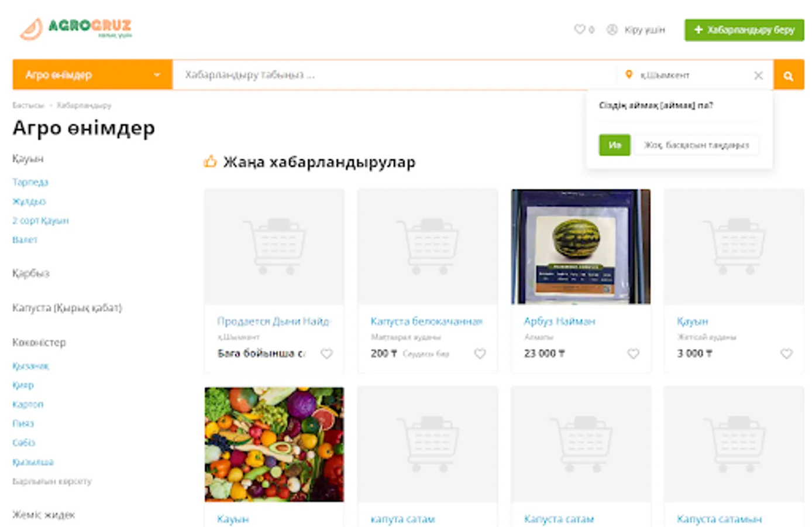Favorite the 200 ₸ cabbage listing heart
Image resolution: width=812 pixels, height=527 pixels.
pyautogui.click(x=480, y=354)
